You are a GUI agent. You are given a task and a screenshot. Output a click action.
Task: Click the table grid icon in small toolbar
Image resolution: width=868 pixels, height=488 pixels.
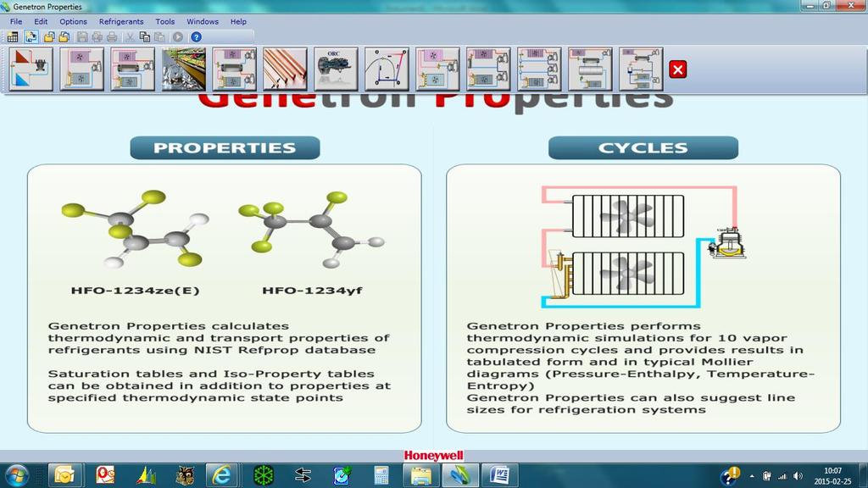(13, 37)
